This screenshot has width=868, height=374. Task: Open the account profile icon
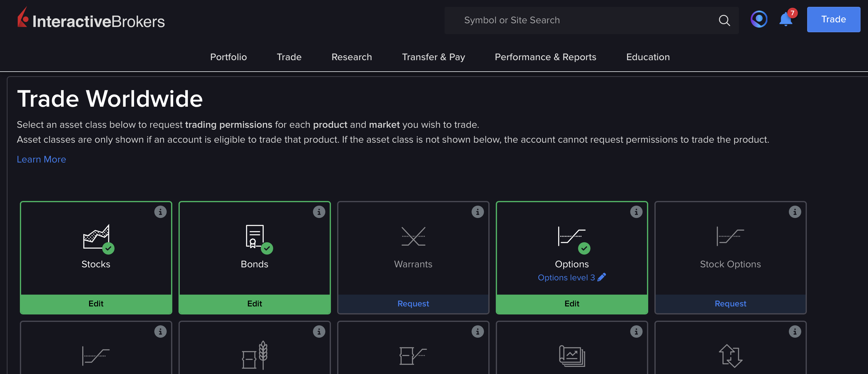tap(758, 19)
